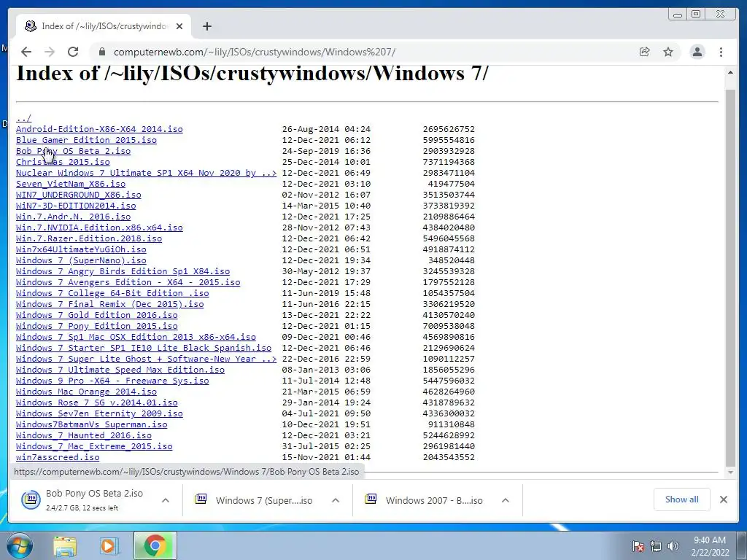The height and width of the screenshot is (560, 747).
Task: Click the Bob Pony OS download ISO icon
Action: tap(31, 499)
